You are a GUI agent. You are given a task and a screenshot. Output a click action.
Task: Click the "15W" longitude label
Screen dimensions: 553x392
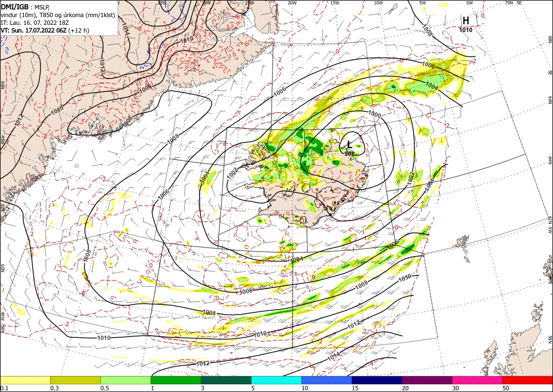335,3
